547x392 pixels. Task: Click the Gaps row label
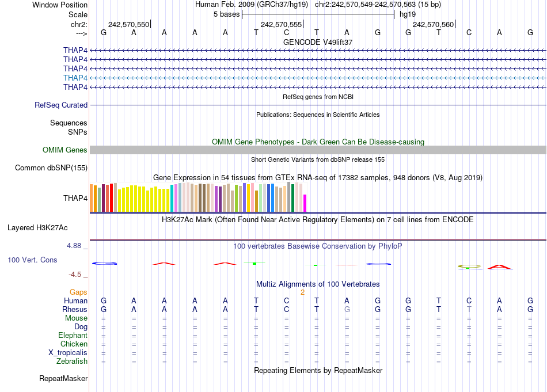click(78, 292)
